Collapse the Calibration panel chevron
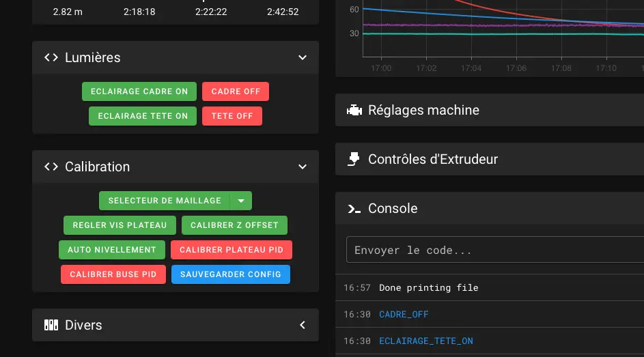The width and height of the screenshot is (644, 357). tap(303, 167)
